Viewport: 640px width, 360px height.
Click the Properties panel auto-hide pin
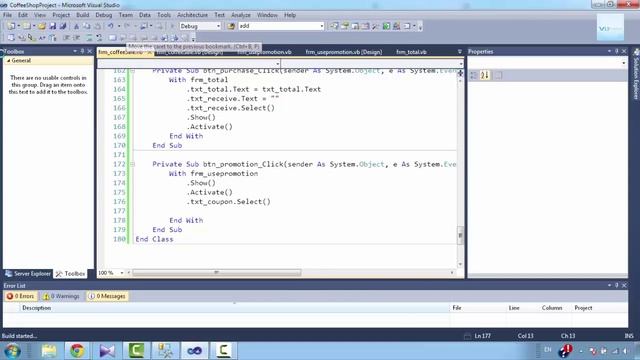click(x=617, y=51)
